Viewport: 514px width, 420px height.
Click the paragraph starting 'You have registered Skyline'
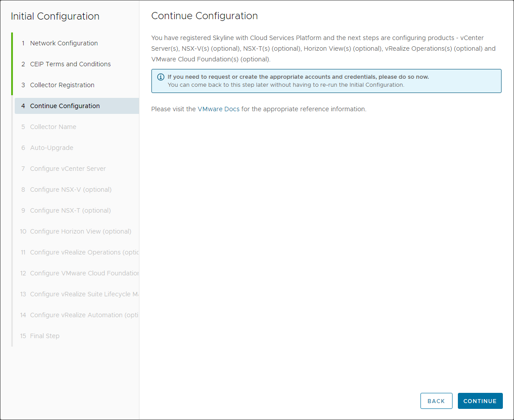coord(323,48)
